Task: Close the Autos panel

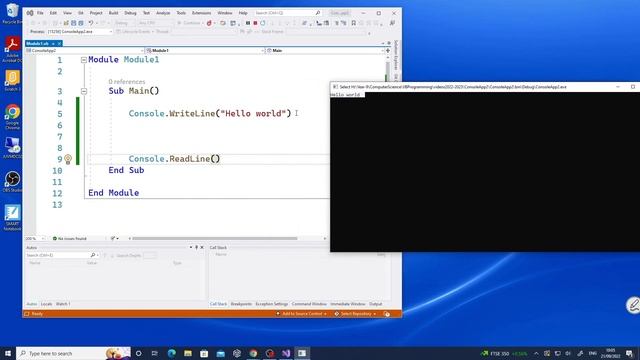Action: [202, 247]
